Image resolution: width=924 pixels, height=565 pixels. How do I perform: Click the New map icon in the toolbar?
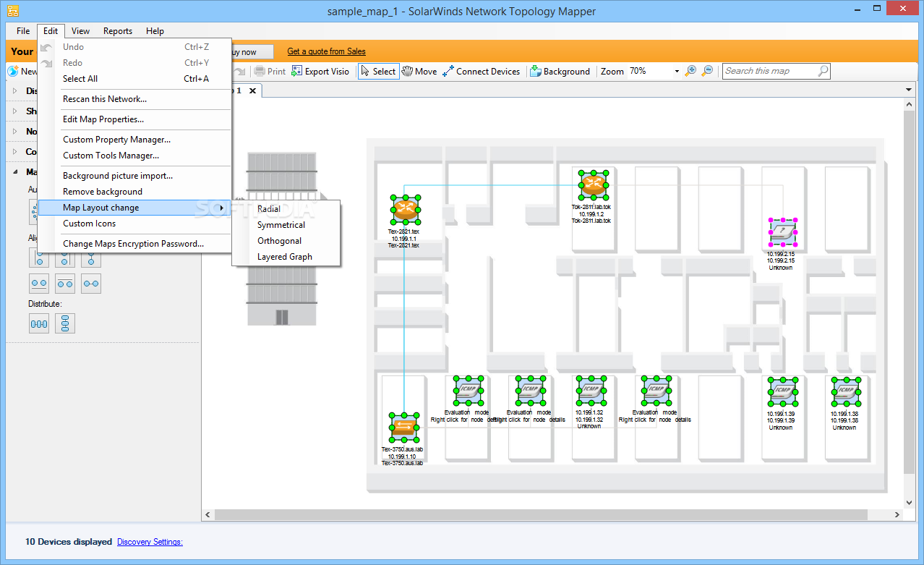click(x=13, y=71)
